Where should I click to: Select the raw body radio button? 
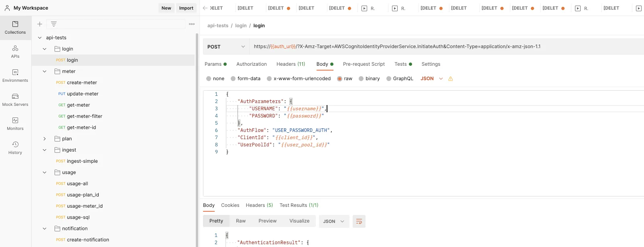339,79
